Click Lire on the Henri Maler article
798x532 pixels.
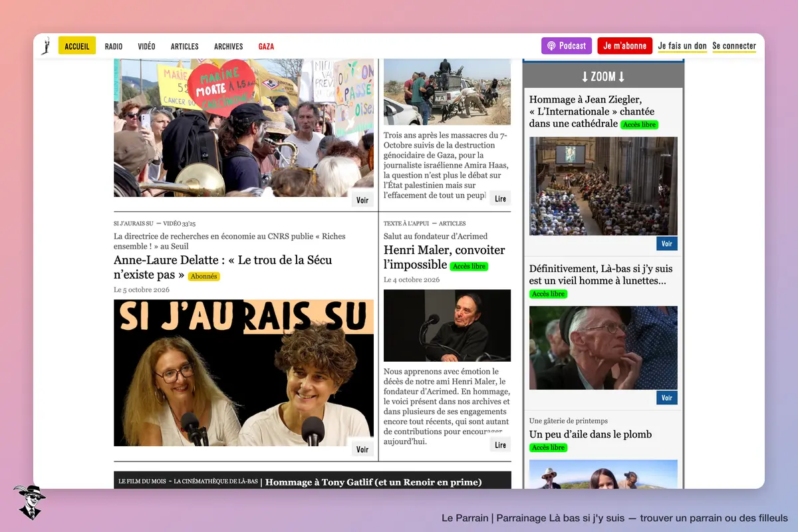[x=501, y=445]
